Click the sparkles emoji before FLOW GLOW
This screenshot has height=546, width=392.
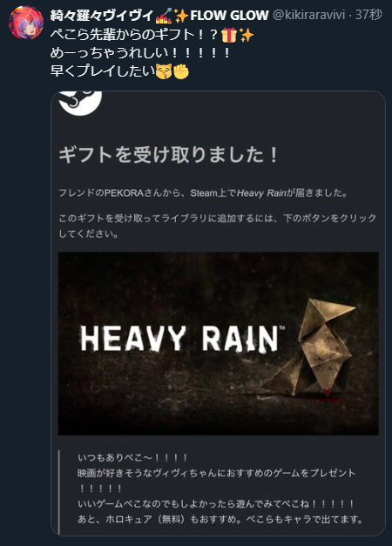[181, 16]
